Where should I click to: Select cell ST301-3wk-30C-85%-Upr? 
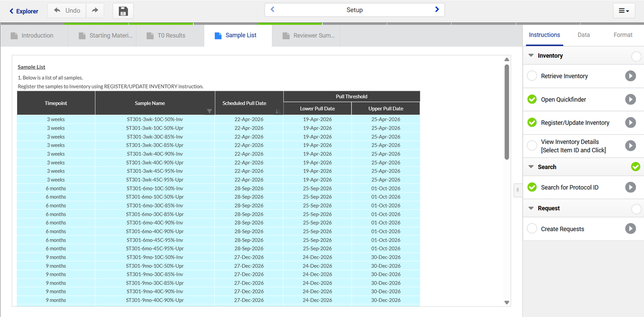click(155, 145)
